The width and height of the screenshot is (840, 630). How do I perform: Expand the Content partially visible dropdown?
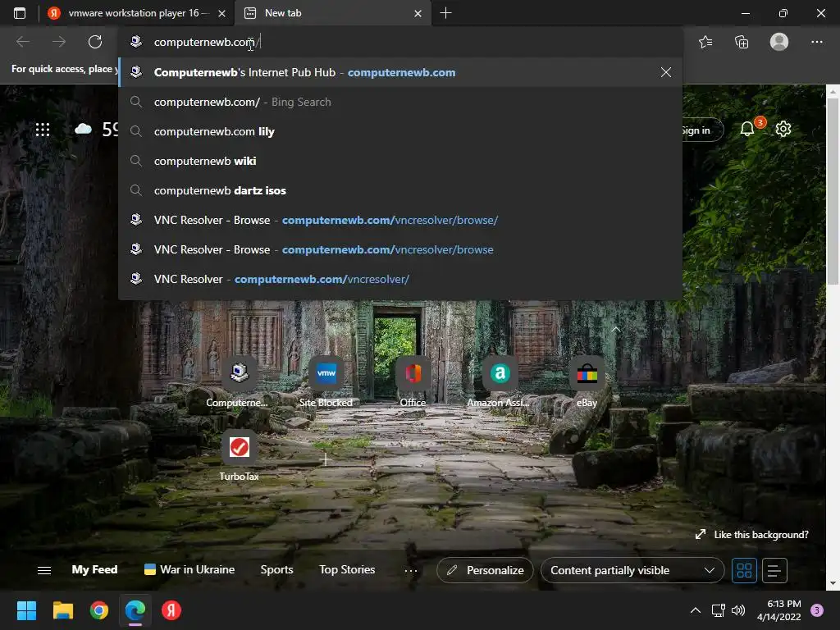pos(632,570)
